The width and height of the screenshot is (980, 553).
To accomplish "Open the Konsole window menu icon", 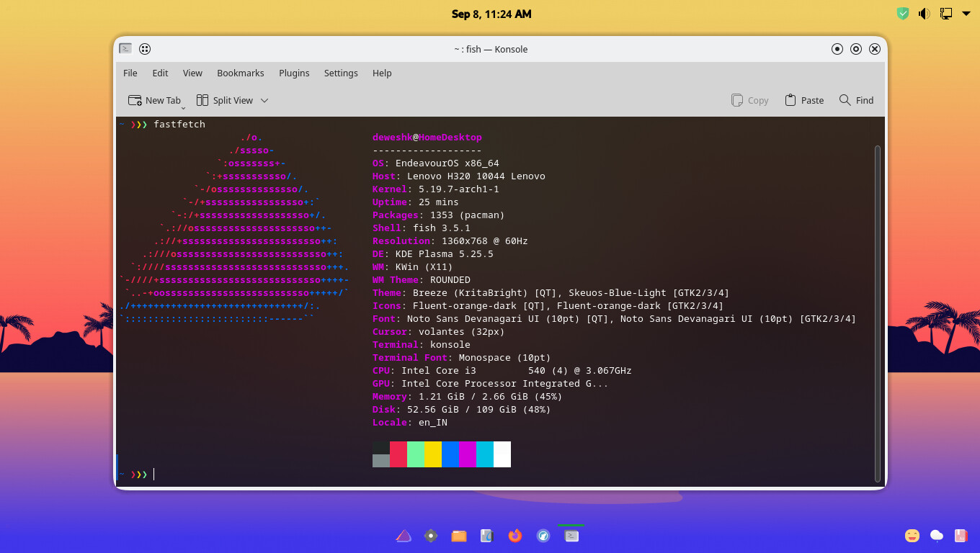I will (x=125, y=49).
